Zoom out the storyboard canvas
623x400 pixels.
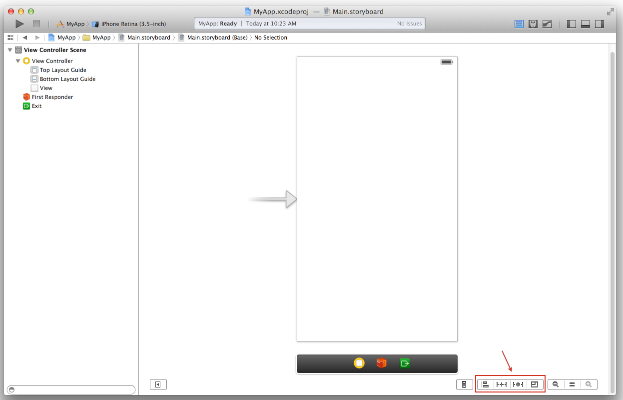click(556, 384)
